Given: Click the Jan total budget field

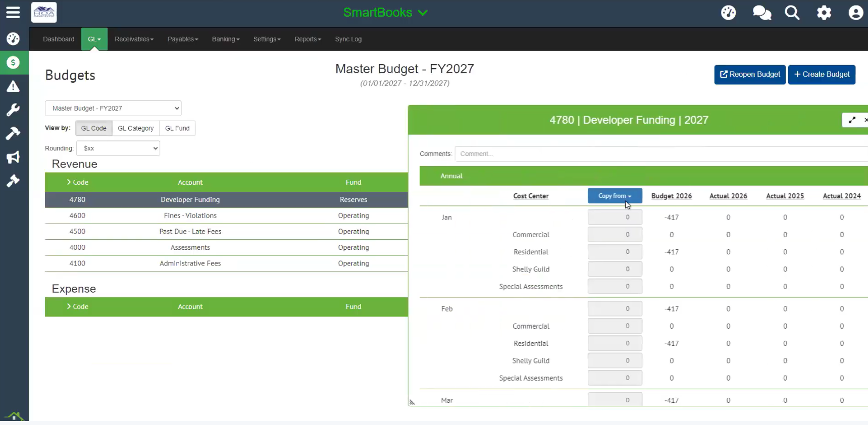Looking at the screenshot, I should [615, 217].
